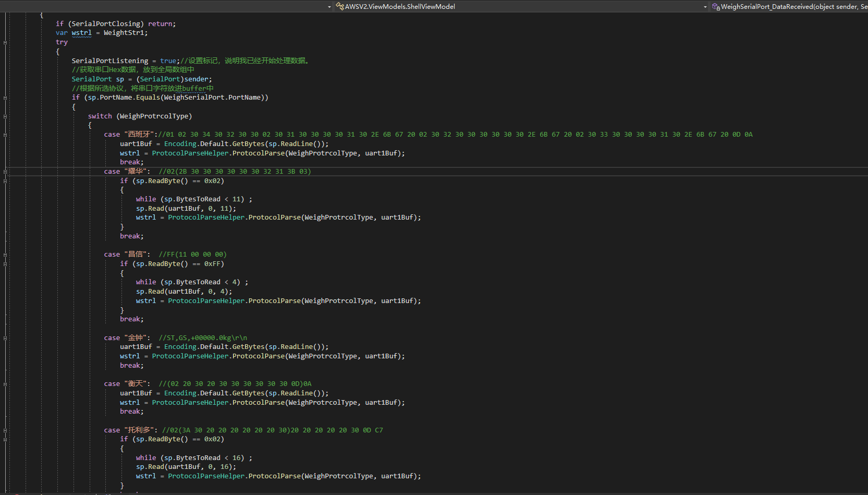The height and width of the screenshot is (495, 868).
Task: Click the "耀华" case string
Action: coord(135,172)
